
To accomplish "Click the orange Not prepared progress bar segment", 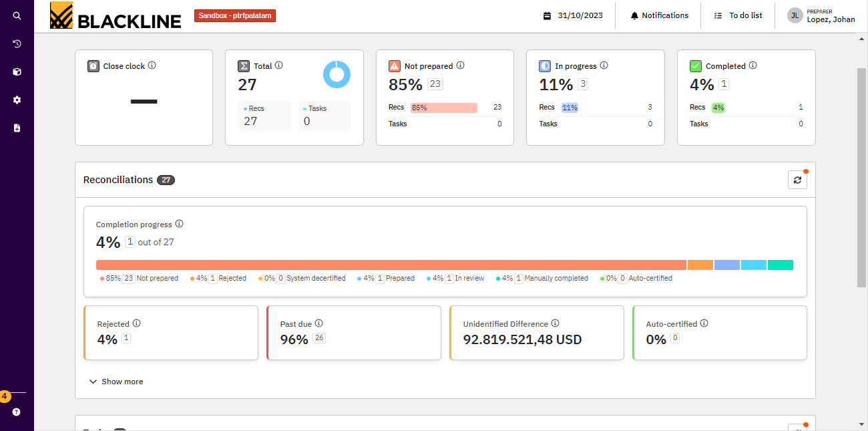I will click(391, 265).
